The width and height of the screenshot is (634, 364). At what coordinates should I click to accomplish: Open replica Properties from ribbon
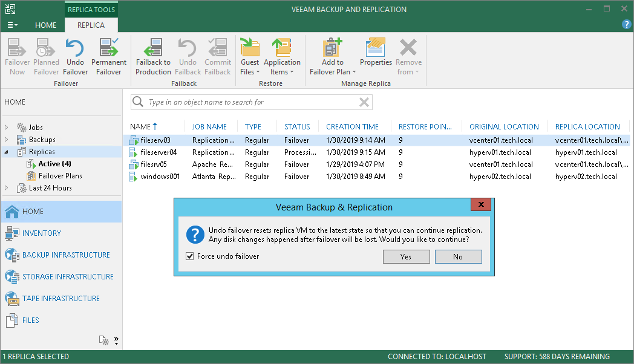tap(376, 53)
